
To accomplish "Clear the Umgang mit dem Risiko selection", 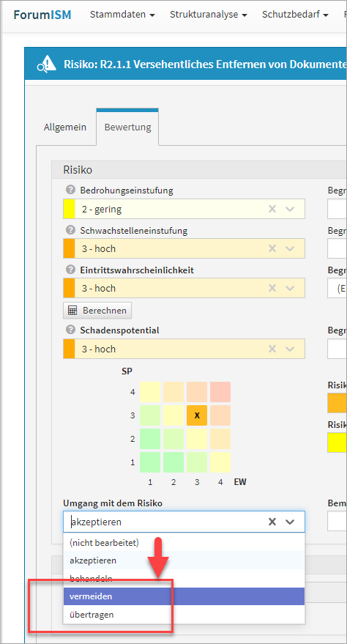I will point(272,522).
